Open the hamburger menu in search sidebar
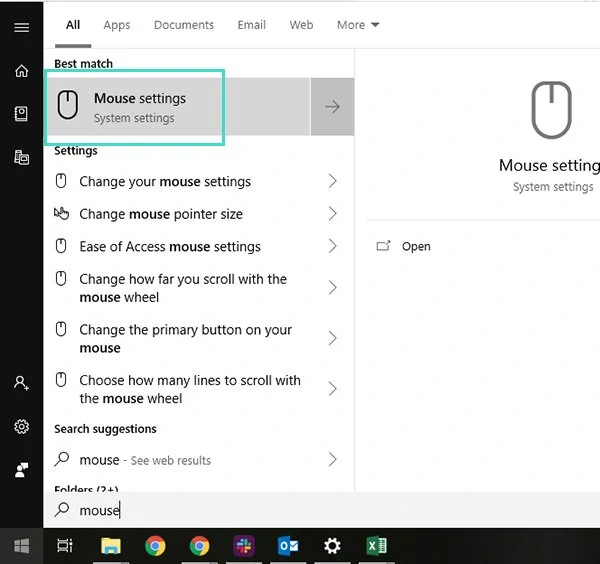Screen dimensions: 600x564 [21, 28]
